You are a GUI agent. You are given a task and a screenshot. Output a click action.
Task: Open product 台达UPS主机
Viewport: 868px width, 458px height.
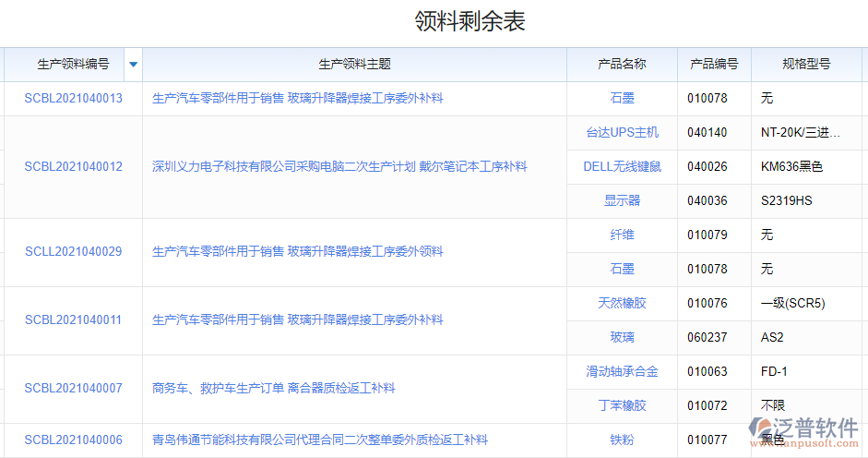click(x=622, y=133)
